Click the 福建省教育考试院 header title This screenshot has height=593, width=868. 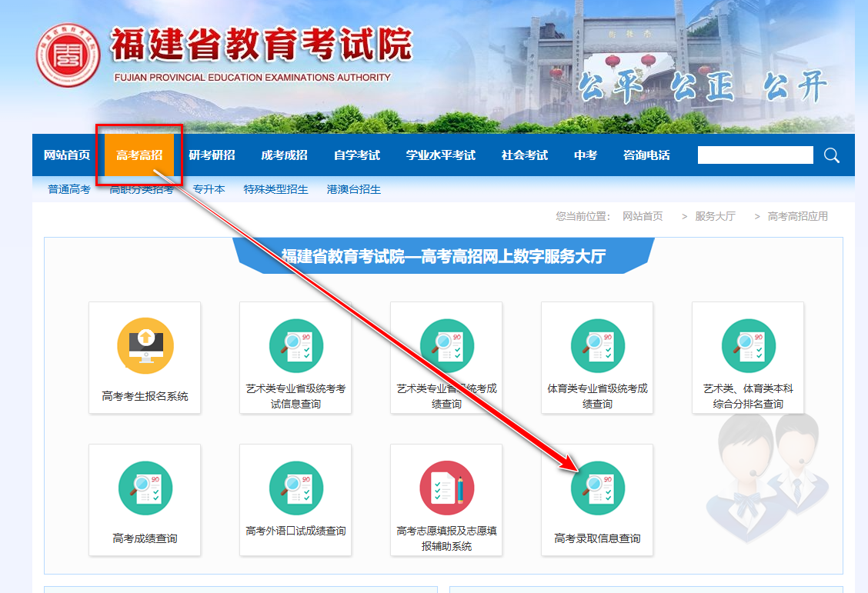coord(262,44)
